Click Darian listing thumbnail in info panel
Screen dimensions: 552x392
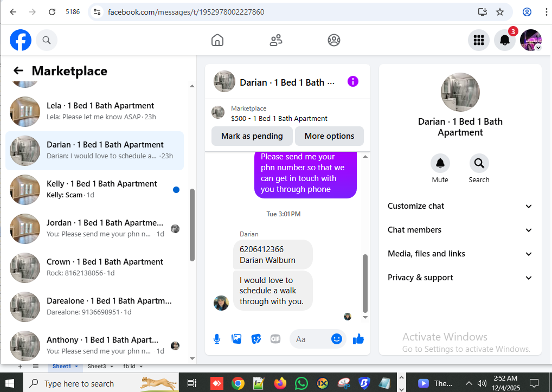click(x=460, y=92)
